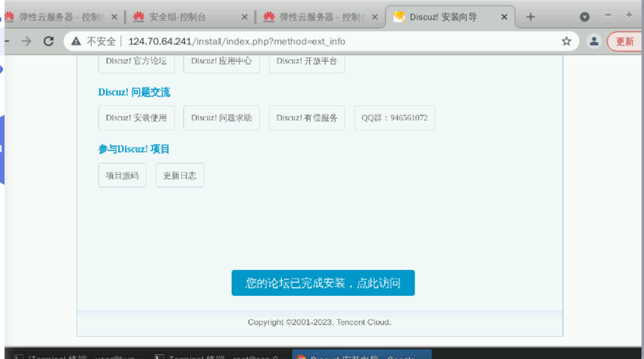Open the user profile icon
Viewport: 644px width, 359px height.
point(593,41)
